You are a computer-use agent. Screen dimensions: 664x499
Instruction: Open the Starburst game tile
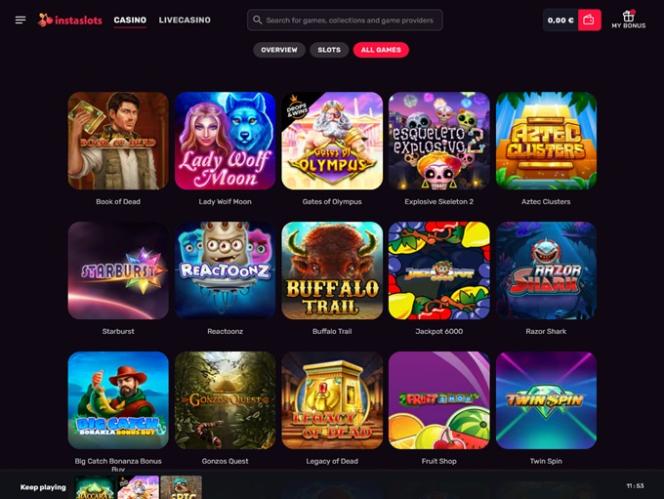click(118, 270)
